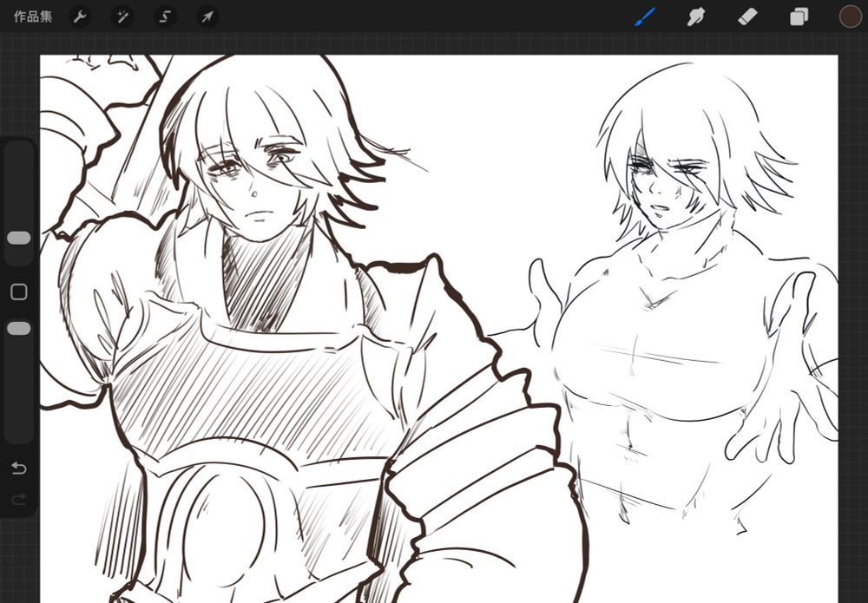Click the brush size slider handle

pyautogui.click(x=19, y=238)
